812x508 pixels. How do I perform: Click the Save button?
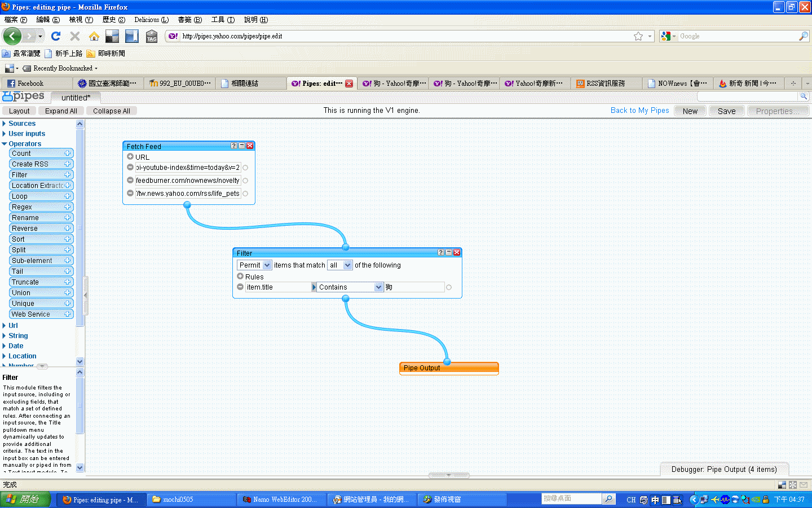coord(726,111)
